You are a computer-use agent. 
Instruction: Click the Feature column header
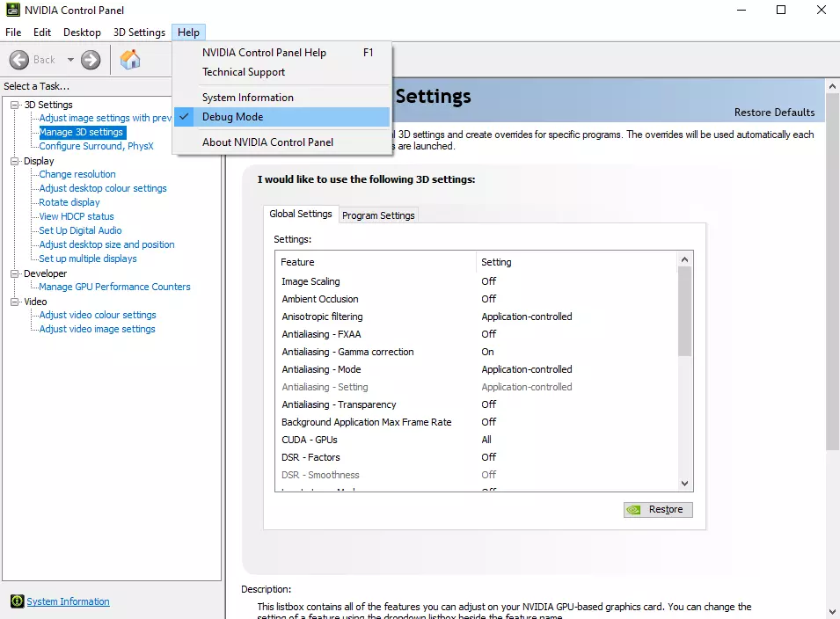[x=376, y=262]
